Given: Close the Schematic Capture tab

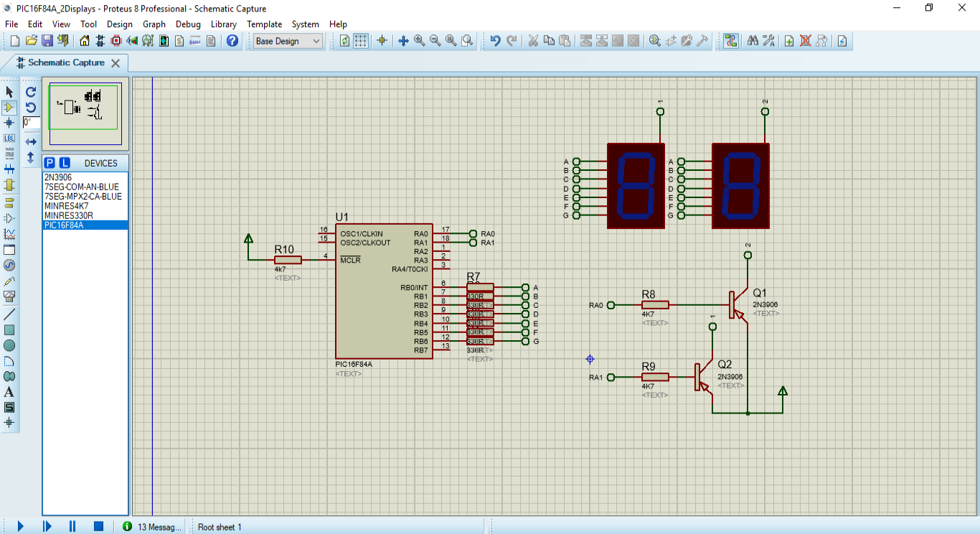Looking at the screenshot, I should [116, 63].
